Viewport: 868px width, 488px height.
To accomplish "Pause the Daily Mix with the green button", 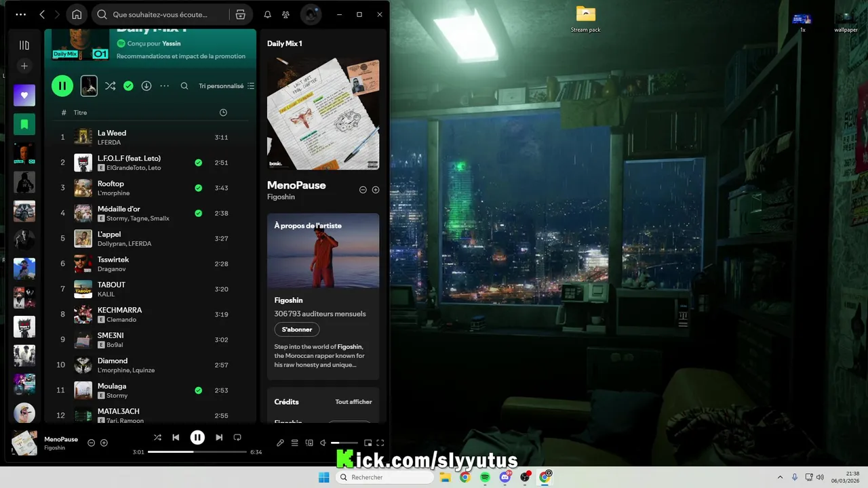I will tap(62, 86).
